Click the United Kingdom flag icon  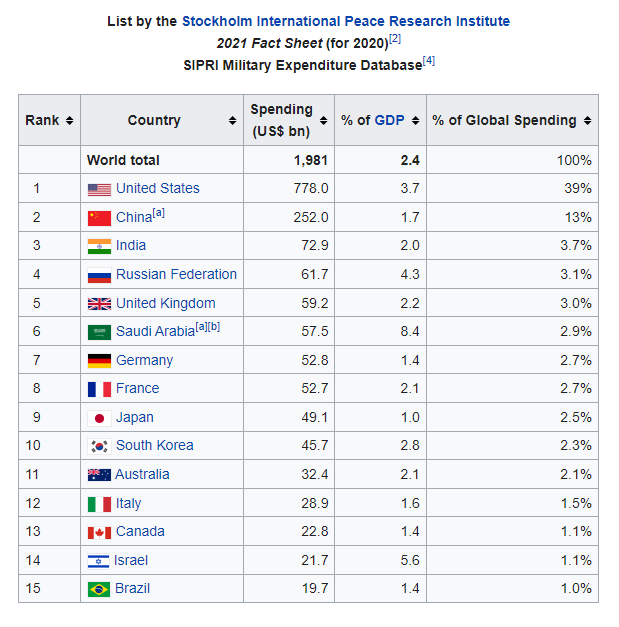point(99,304)
